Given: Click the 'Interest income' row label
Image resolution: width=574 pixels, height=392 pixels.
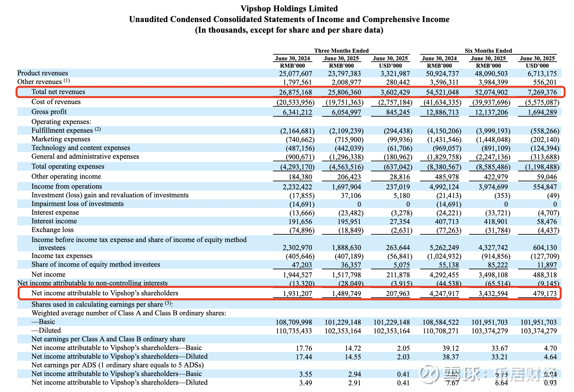Looking at the screenshot, I should pos(54,221).
